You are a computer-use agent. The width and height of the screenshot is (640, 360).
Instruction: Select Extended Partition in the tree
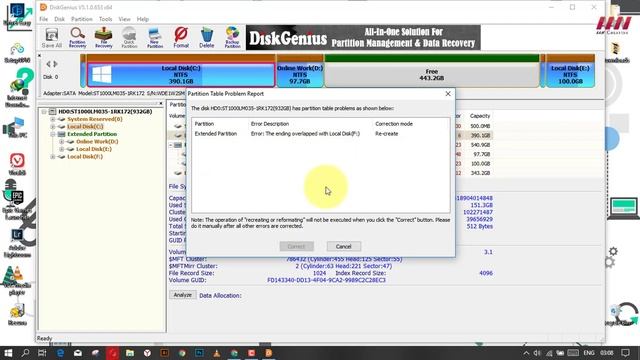pos(92,134)
